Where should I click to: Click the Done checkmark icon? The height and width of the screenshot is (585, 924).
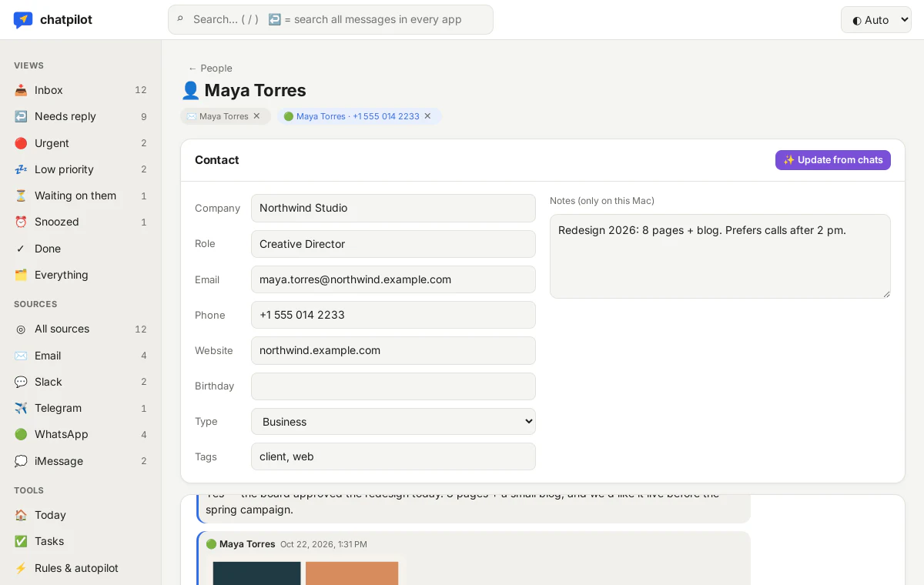[21, 249]
